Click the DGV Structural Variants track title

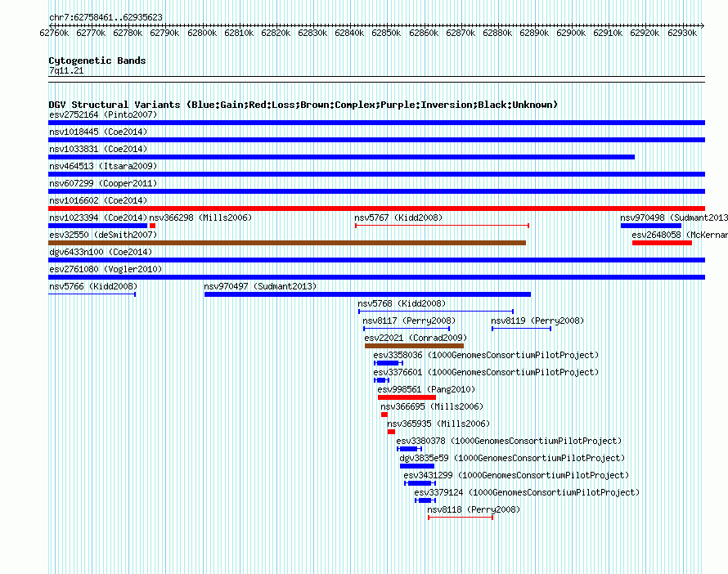coord(303,105)
